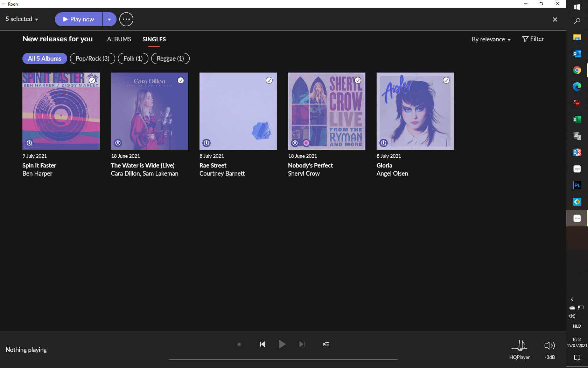Screen dimensions: 588x368
Task: Close the selection bar with the X
Action: coord(555,20)
